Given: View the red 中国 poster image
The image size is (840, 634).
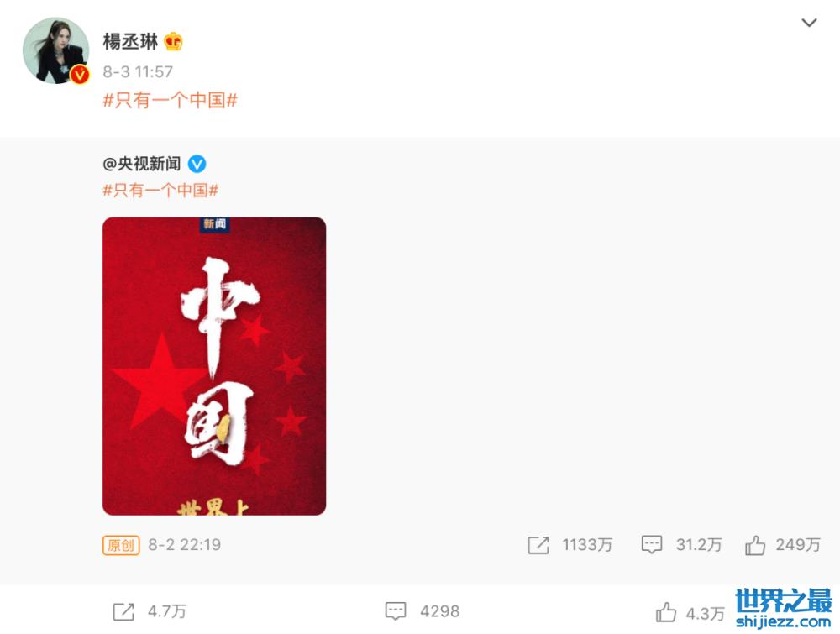Looking at the screenshot, I should [214, 366].
